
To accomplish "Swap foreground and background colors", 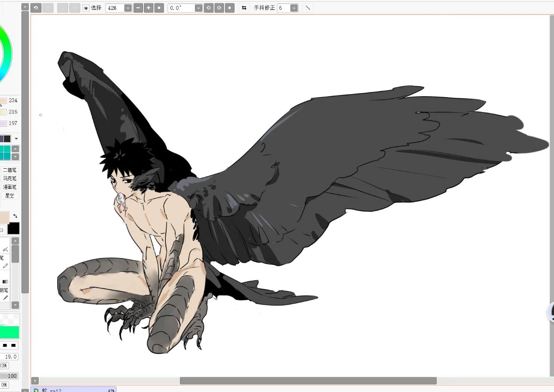I will tap(15, 216).
